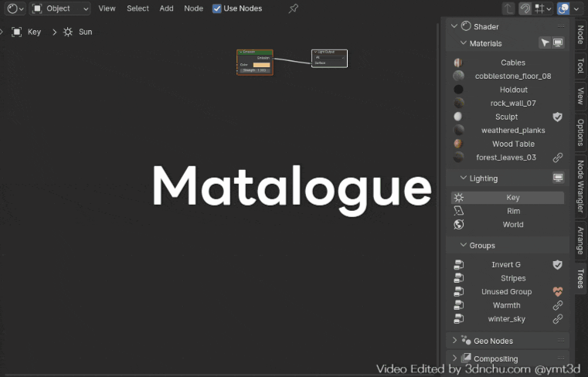Viewport: 588px width, 377px height.
Task: Toggle the overlay button in header
Action: [x=563, y=8]
